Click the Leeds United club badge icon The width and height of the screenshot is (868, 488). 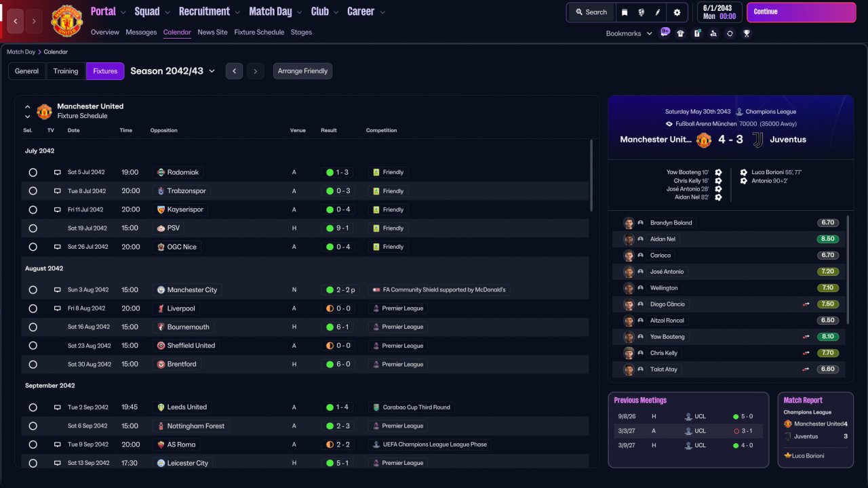coord(161,407)
